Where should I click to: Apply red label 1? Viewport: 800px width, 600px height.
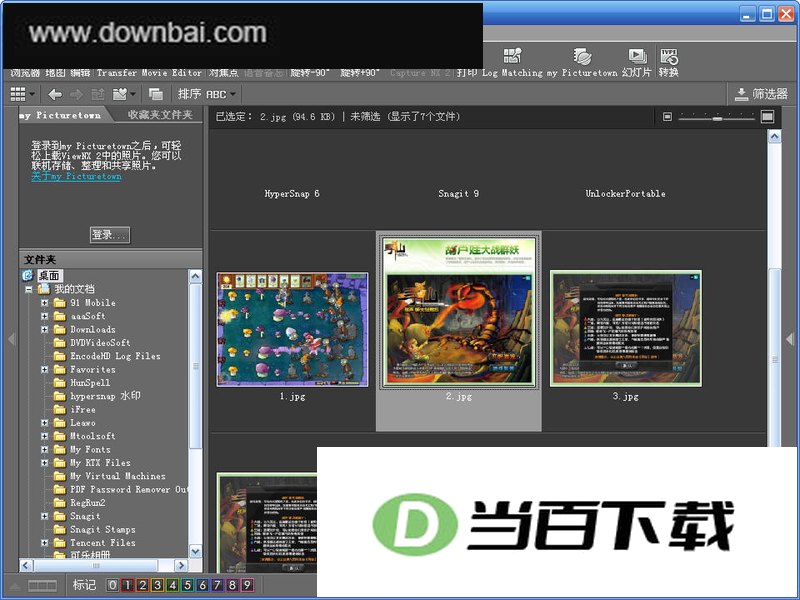click(x=128, y=585)
